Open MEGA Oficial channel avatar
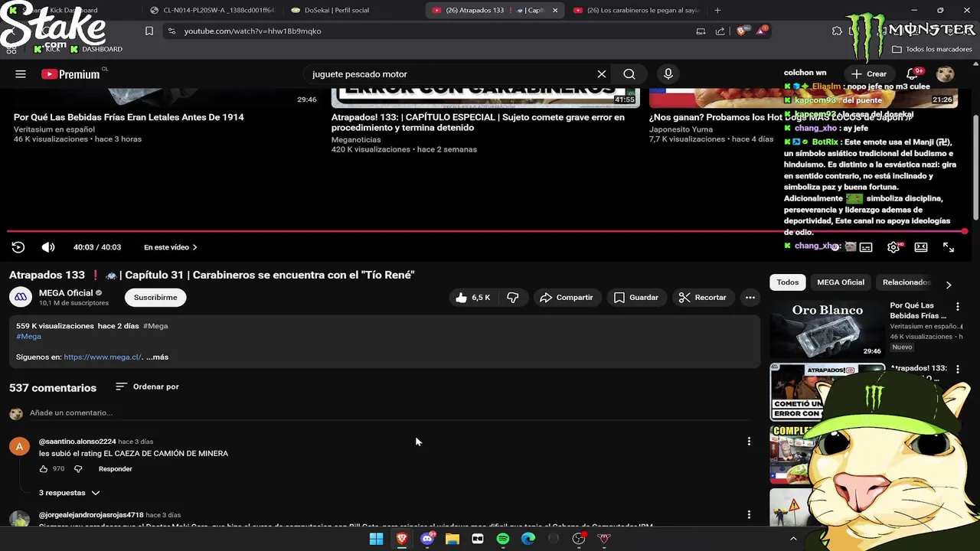The image size is (980, 551). point(21,297)
